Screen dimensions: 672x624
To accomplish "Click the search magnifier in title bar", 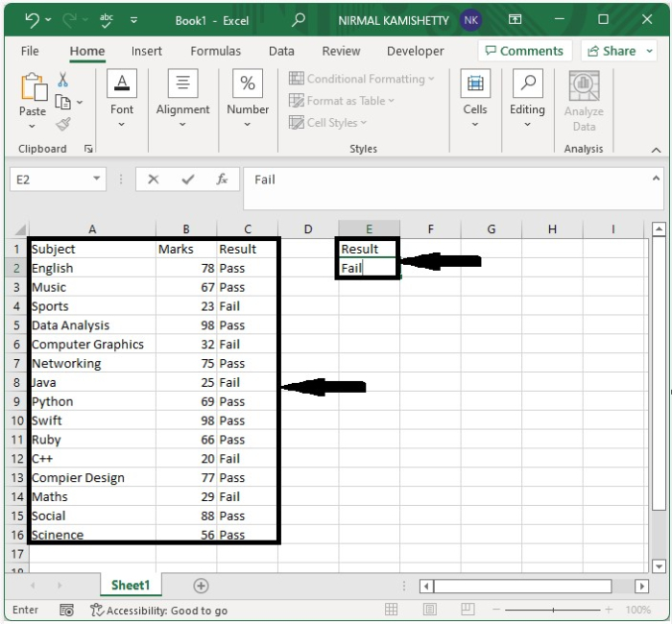I will (x=299, y=20).
